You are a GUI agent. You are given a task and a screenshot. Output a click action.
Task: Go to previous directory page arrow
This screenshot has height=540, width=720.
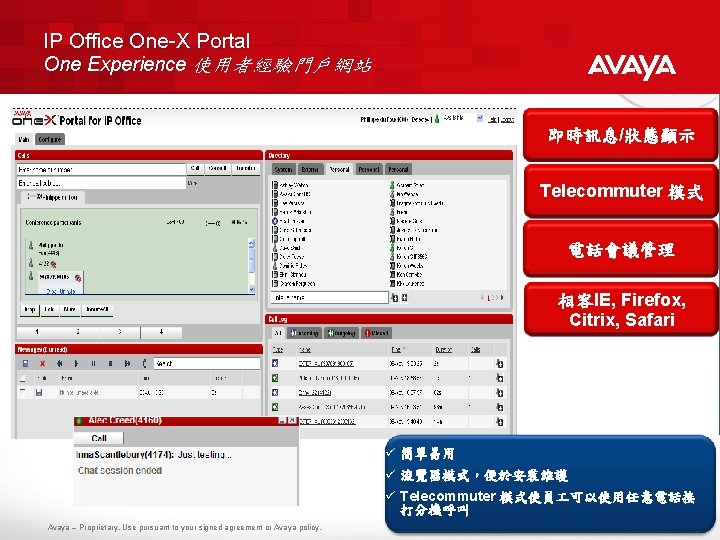click(x=483, y=298)
